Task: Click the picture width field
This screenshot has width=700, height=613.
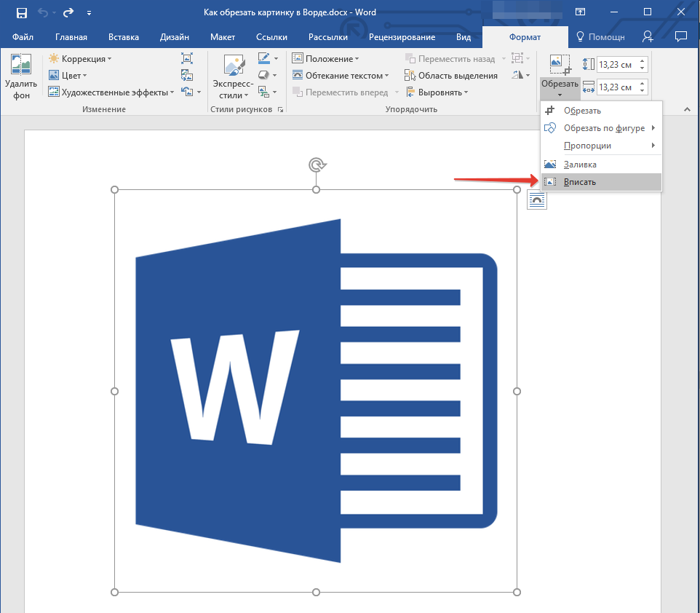Action: pos(617,87)
